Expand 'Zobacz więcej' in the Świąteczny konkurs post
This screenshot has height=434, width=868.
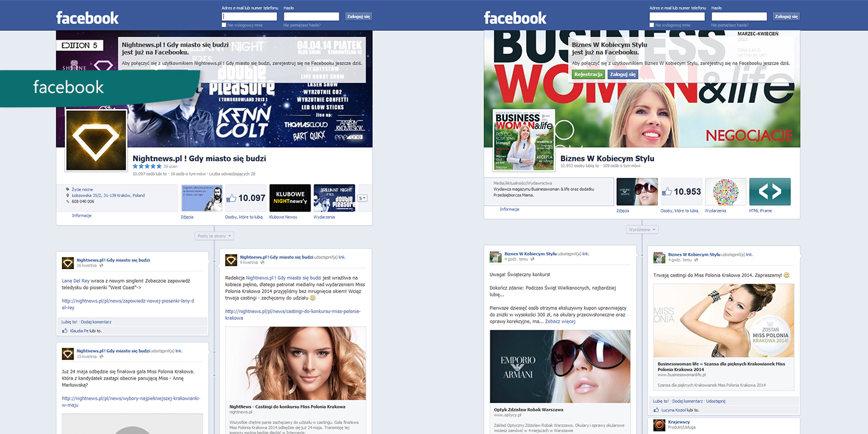point(560,321)
